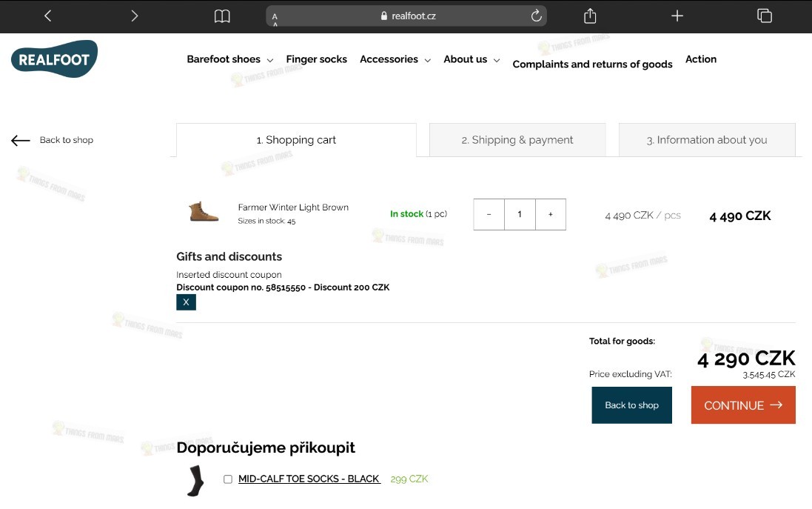Image resolution: width=812 pixels, height=509 pixels.
Task: Increase the quantity with the plus button
Action: 551,214
